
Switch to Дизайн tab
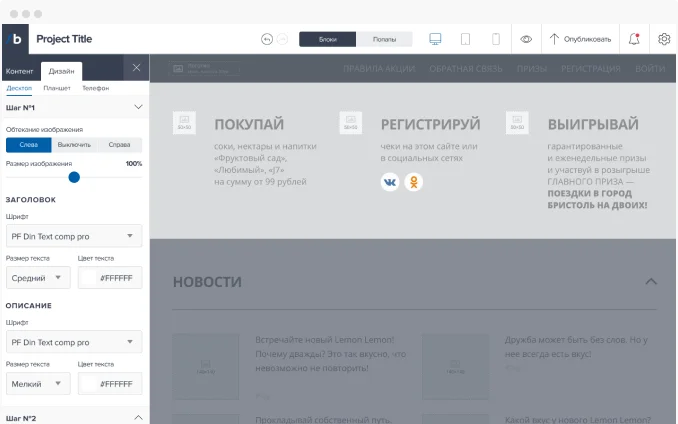[x=61, y=71]
